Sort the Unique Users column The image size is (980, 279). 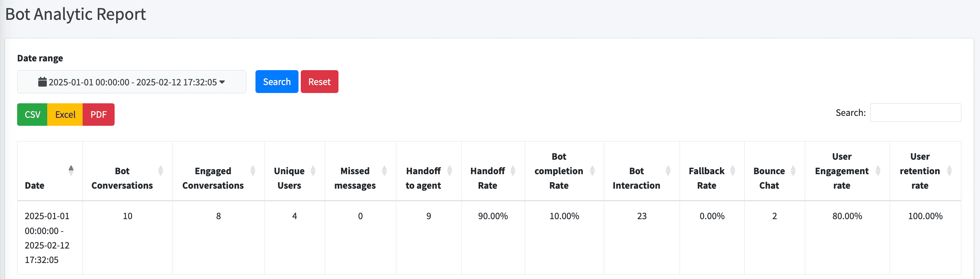click(313, 171)
